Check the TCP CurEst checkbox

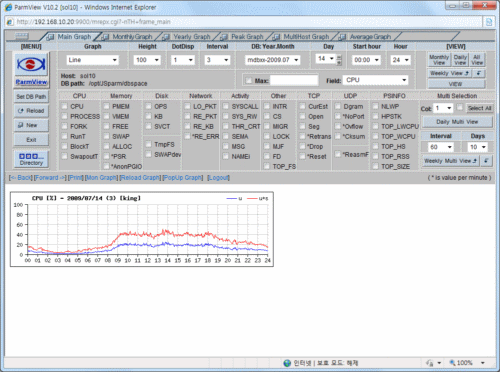303,106
